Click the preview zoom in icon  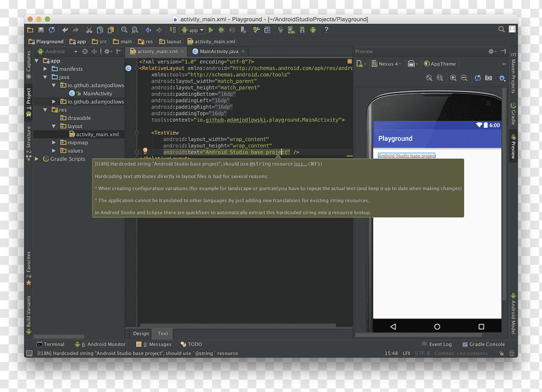(x=453, y=78)
